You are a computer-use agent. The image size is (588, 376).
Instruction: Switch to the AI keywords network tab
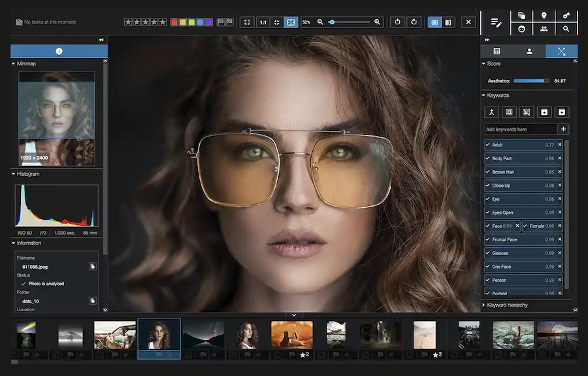pos(561,51)
